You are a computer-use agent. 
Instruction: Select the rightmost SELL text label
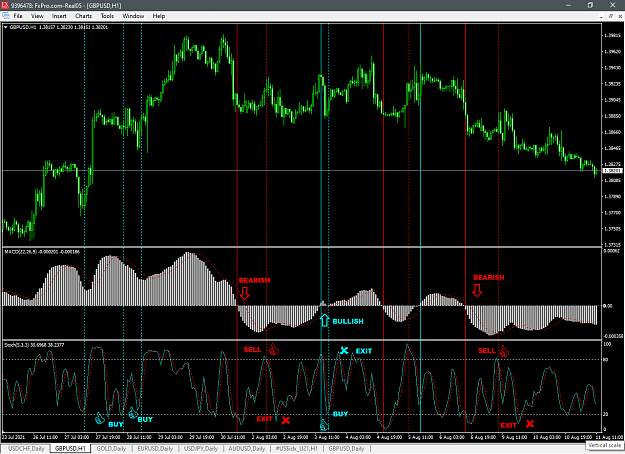[x=487, y=350]
